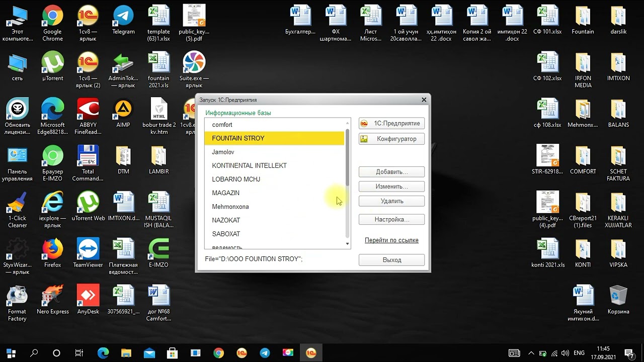Open Task View from the taskbar
This screenshot has height=362, width=644.
[79, 353]
